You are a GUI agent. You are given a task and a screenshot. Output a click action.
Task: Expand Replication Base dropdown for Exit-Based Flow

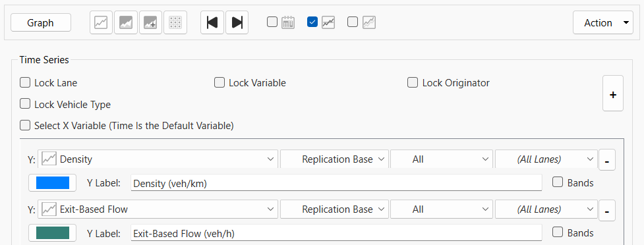coord(334,209)
